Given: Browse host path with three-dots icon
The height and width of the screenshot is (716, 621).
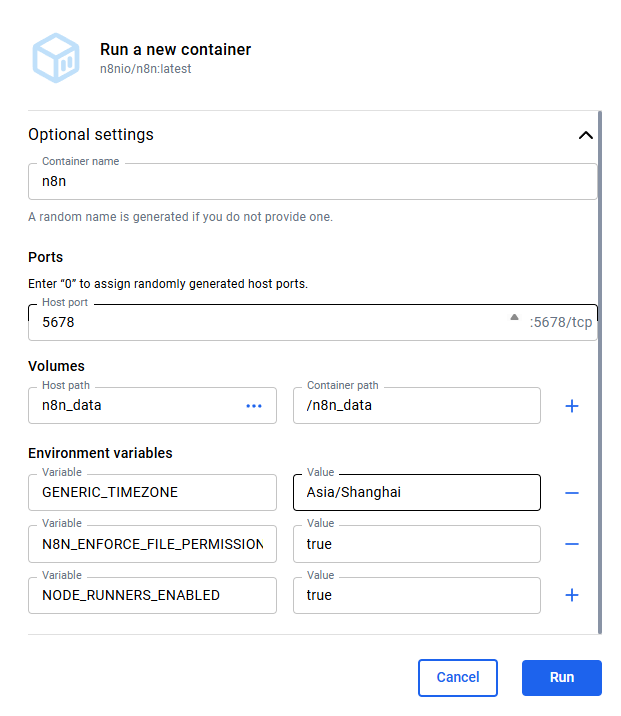Looking at the screenshot, I should pos(254,406).
